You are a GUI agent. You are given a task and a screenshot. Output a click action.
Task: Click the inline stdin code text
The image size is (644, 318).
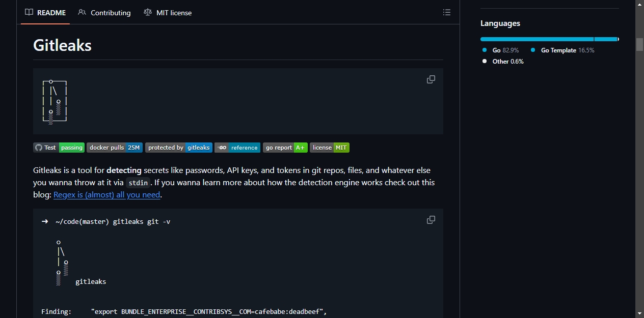pyautogui.click(x=138, y=183)
